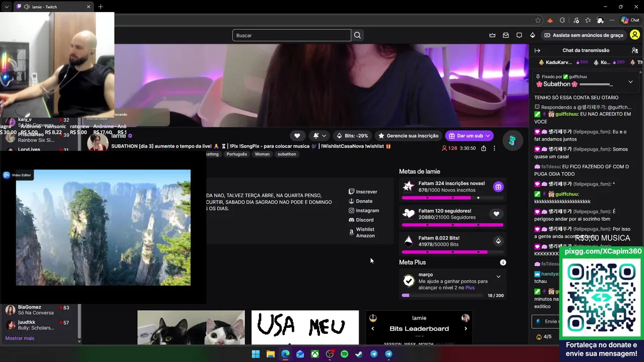Click the Get Bits diamond icon in top nav
This screenshot has width=644, height=362.
point(532,35)
